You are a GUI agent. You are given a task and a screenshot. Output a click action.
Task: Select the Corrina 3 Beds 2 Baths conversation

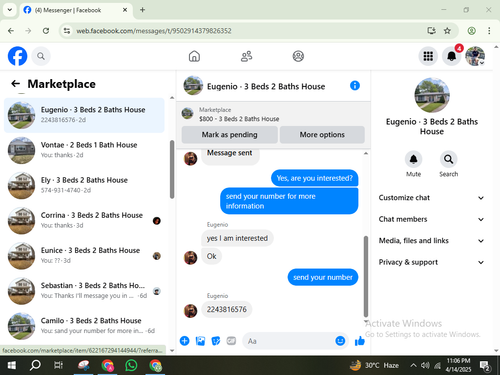point(84,221)
